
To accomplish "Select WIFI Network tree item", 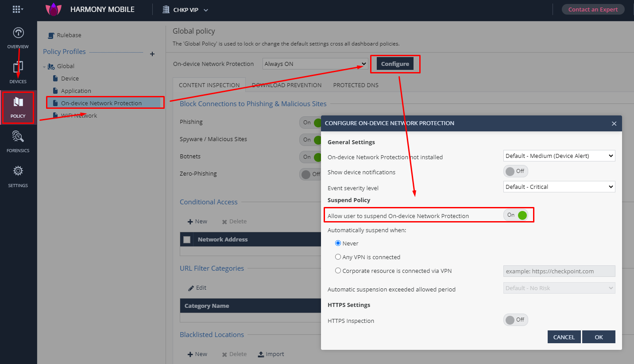I will pyautogui.click(x=79, y=115).
